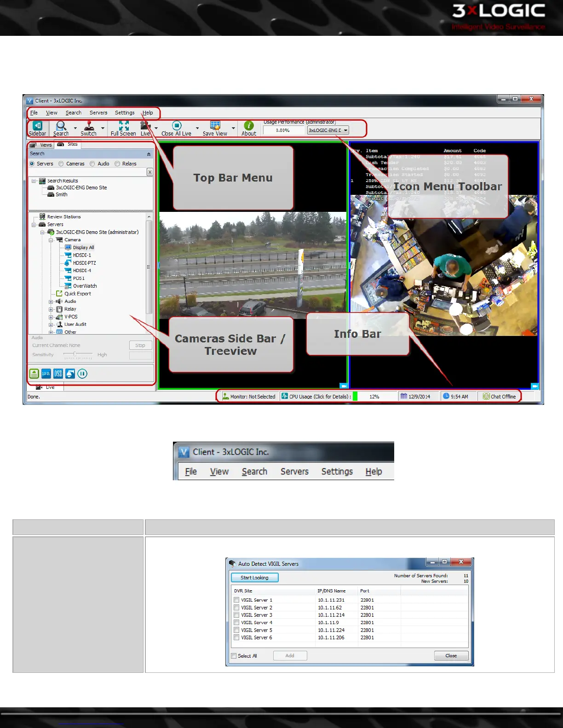
Task: Click the Save View toolbar icon
Action: [x=215, y=125]
